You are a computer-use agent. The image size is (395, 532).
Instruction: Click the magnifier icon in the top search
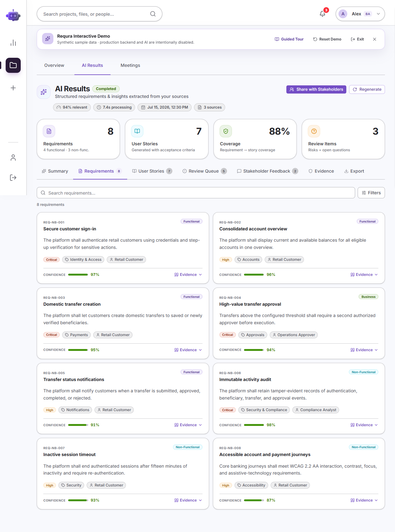153,14
